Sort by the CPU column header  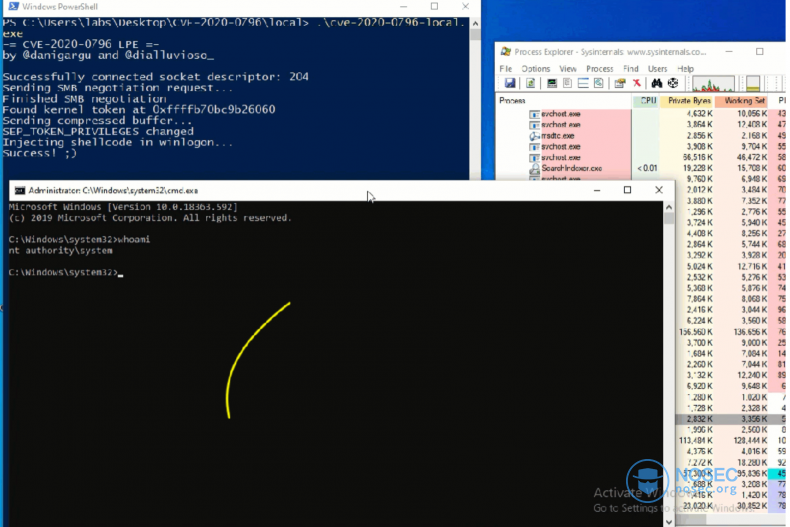(x=647, y=101)
